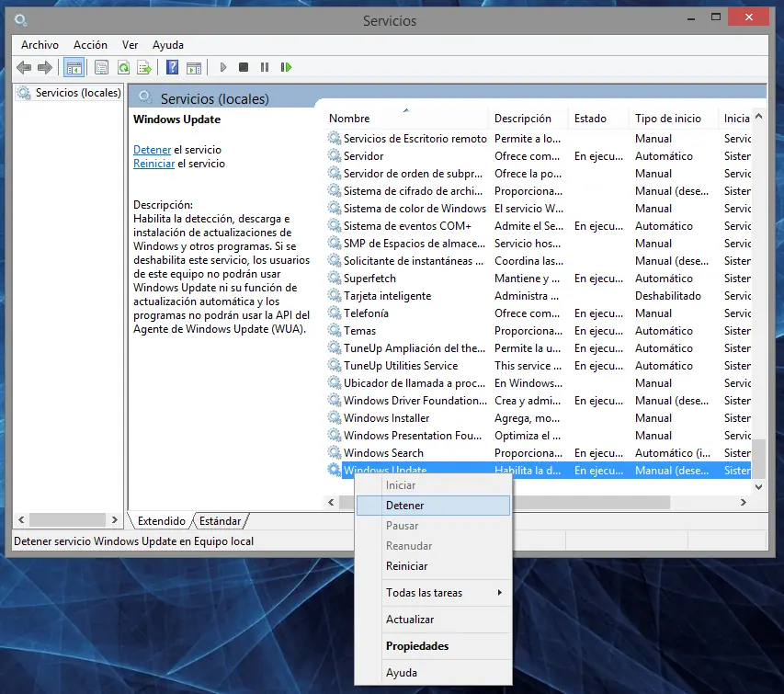The height and width of the screenshot is (694, 784).
Task: Open the Ayuda menu in menu bar
Action: (x=168, y=45)
